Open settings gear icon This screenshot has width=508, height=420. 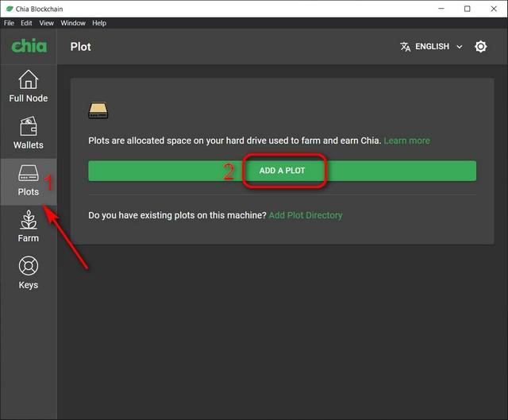point(480,47)
